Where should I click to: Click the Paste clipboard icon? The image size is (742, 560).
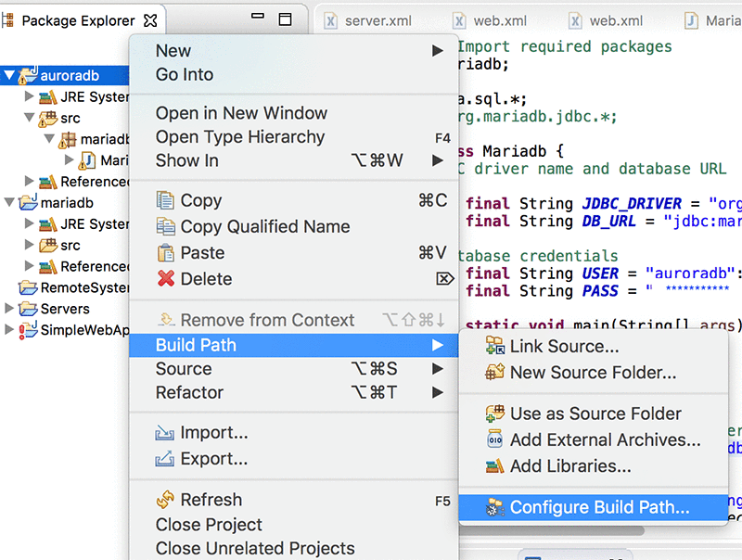click(x=165, y=253)
